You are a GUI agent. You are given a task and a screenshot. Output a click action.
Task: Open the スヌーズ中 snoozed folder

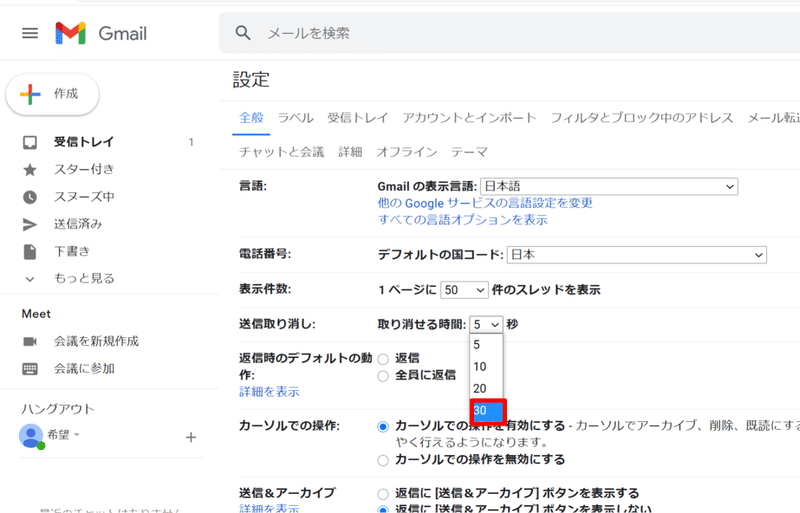pos(84,197)
